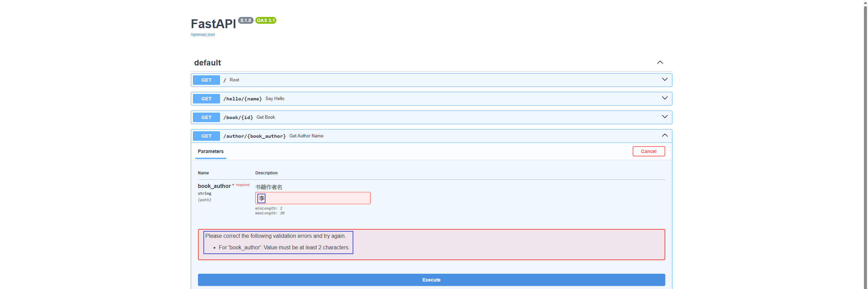Click the 0.1.0 version badge
The image size is (868, 289).
246,20
